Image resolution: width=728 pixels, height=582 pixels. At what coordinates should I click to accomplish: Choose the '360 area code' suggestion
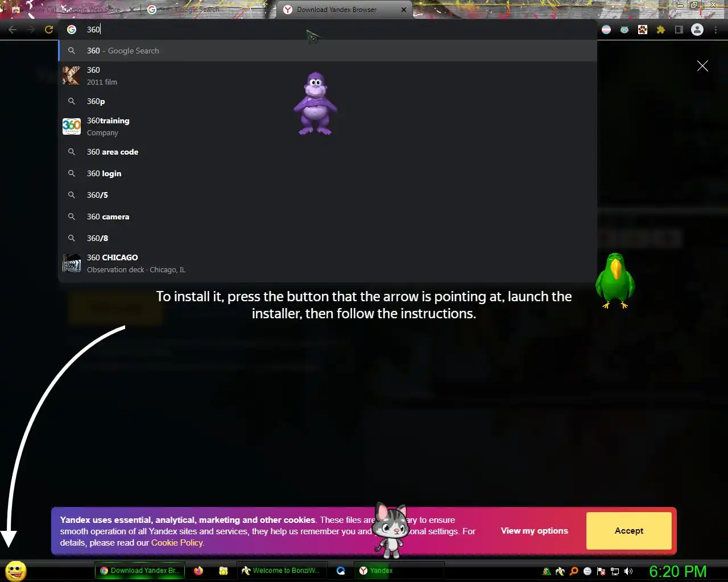click(x=328, y=152)
